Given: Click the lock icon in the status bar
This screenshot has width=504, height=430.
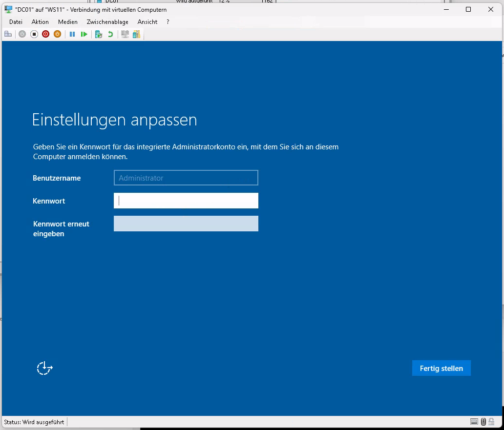Looking at the screenshot, I should pyautogui.click(x=491, y=422).
